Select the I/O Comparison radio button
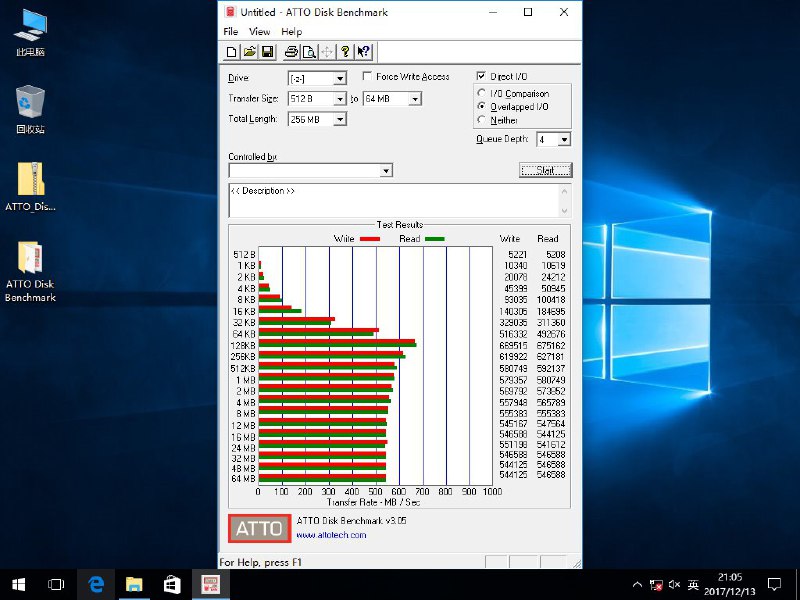The width and height of the screenshot is (800, 600). click(x=481, y=93)
